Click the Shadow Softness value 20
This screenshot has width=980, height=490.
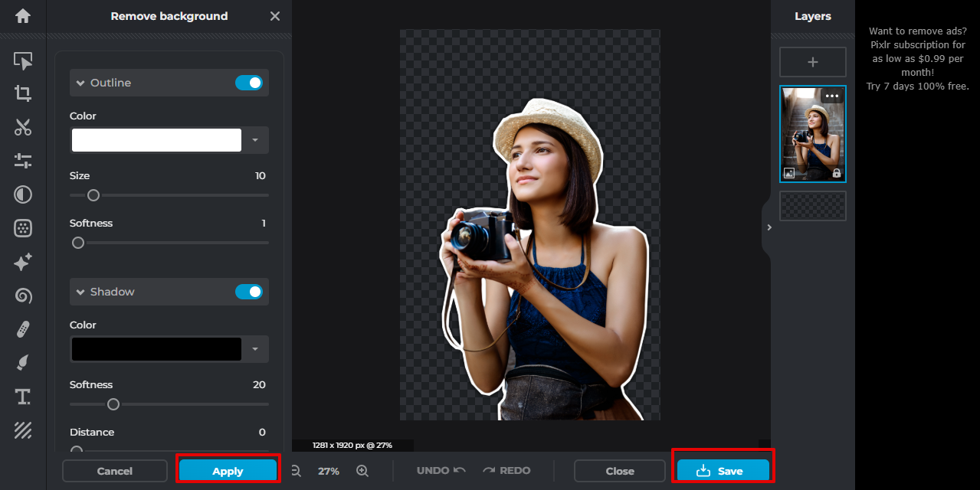[260, 385]
